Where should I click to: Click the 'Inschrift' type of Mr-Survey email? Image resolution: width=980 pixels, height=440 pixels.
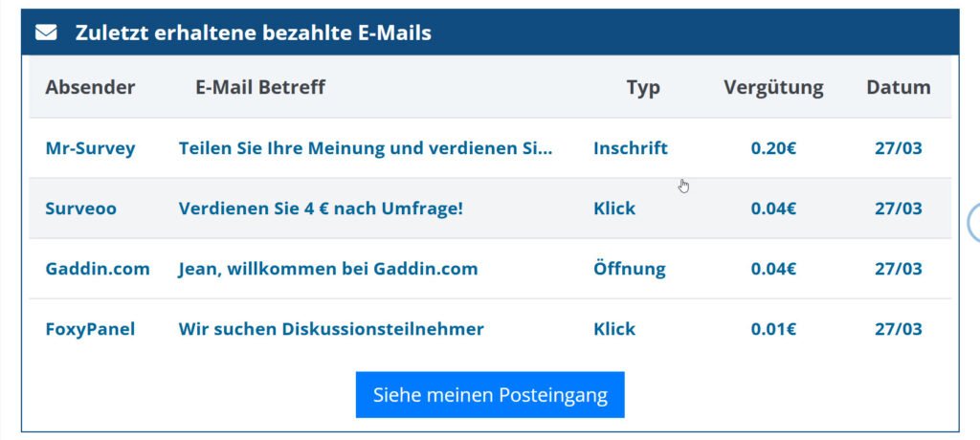[631, 148]
